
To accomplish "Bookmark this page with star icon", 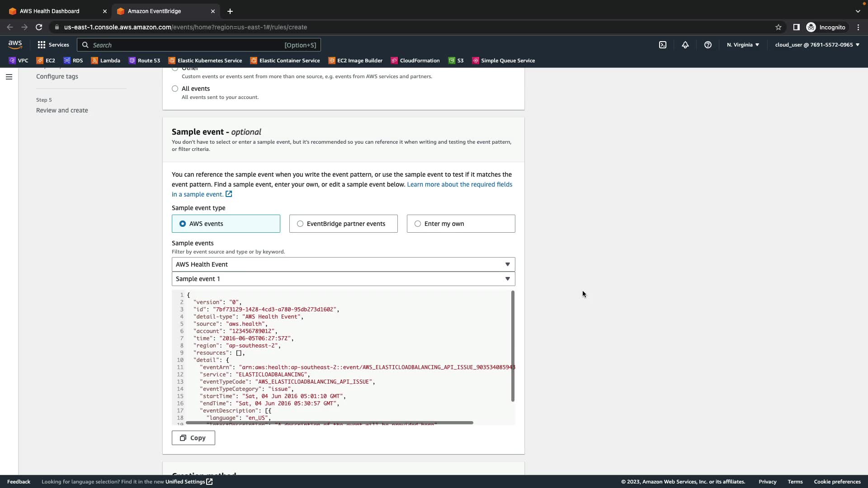I will [778, 27].
